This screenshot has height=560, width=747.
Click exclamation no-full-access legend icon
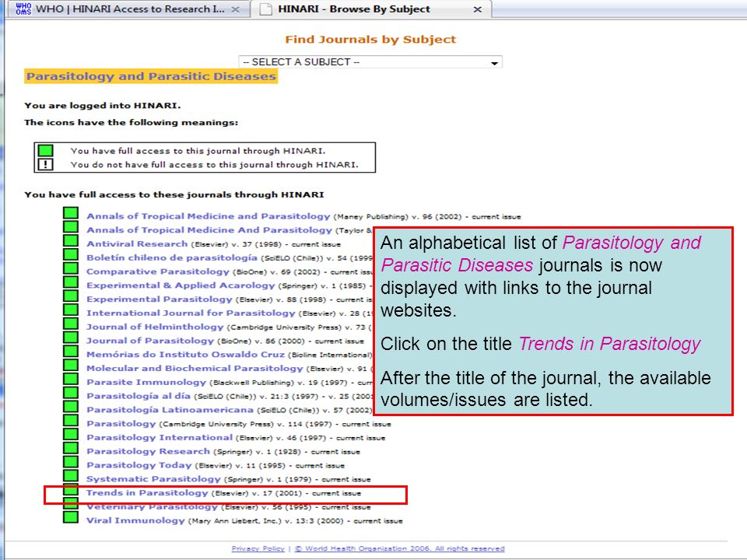(x=45, y=164)
